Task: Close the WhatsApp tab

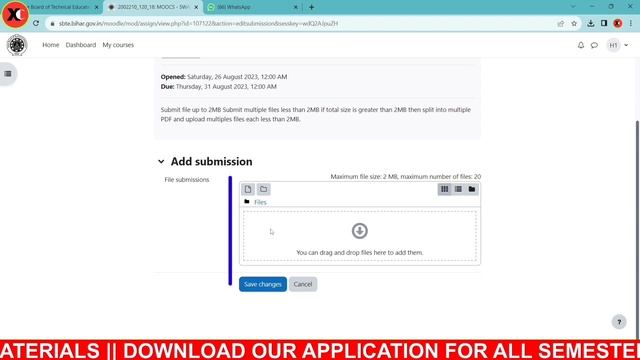Action: point(296,7)
